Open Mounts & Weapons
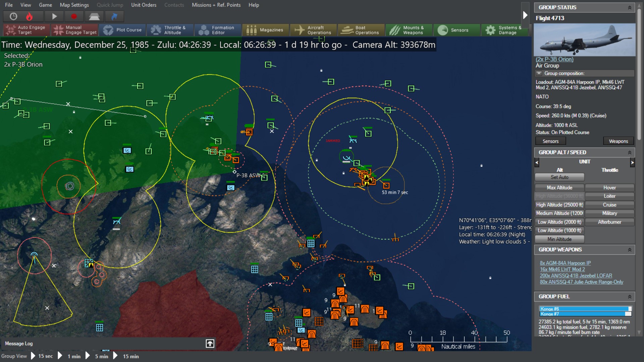644x362 pixels. pos(409,30)
